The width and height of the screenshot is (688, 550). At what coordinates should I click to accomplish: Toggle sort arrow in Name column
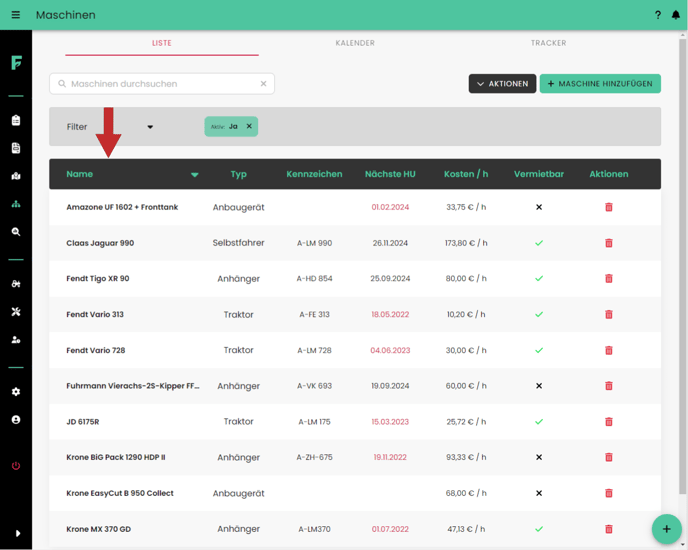194,175
